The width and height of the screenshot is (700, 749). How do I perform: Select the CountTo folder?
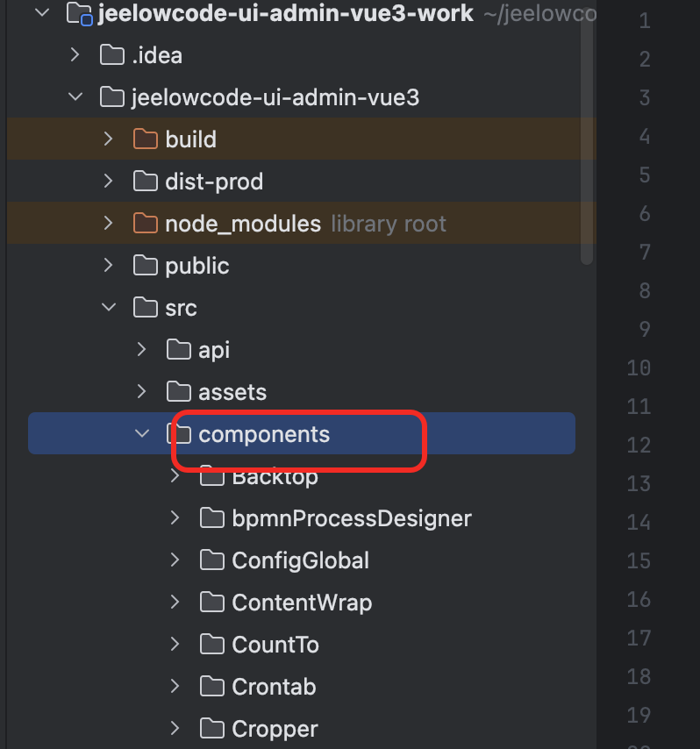[x=275, y=645]
